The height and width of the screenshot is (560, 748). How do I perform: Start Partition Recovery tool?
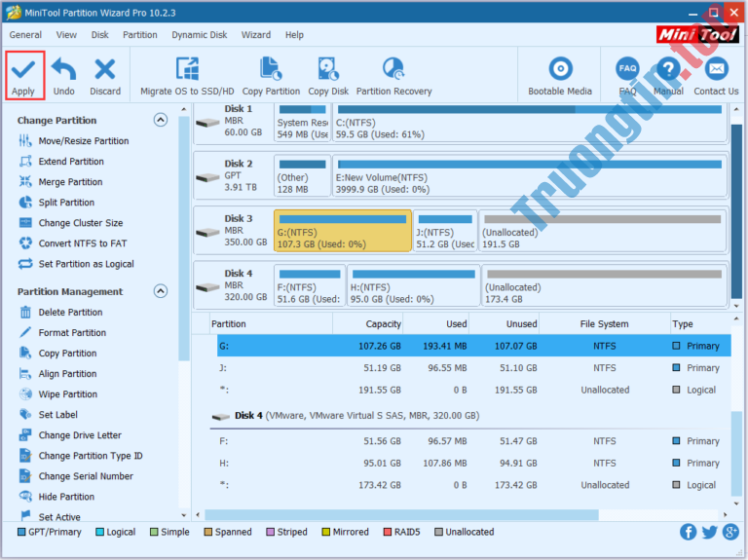coord(393,75)
